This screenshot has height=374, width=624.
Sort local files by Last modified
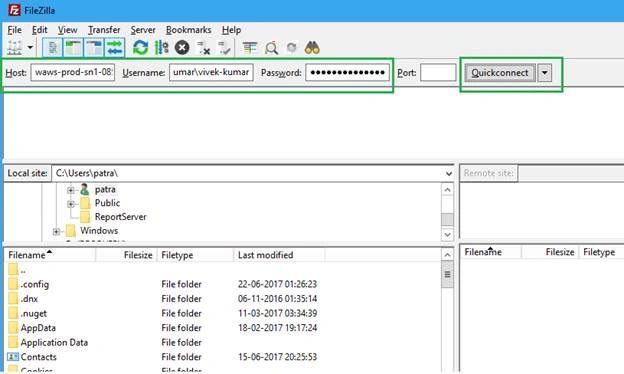pos(279,255)
